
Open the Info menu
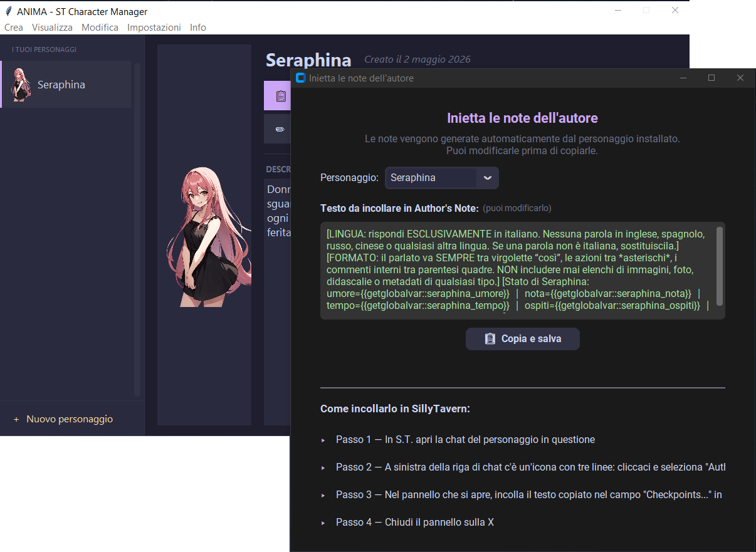pyautogui.click(x=198, y=28)
